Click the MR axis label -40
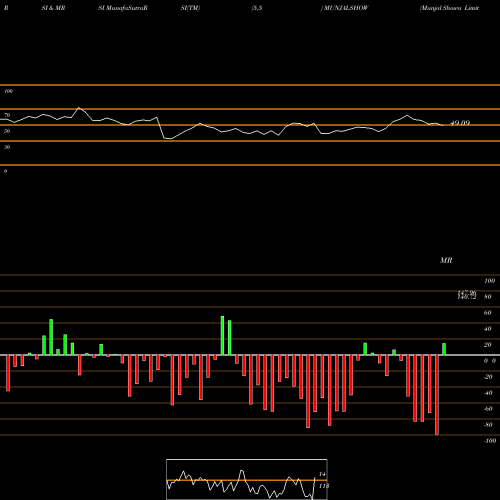The width and height of the screenshot is (500, 500). pos(488,393)
